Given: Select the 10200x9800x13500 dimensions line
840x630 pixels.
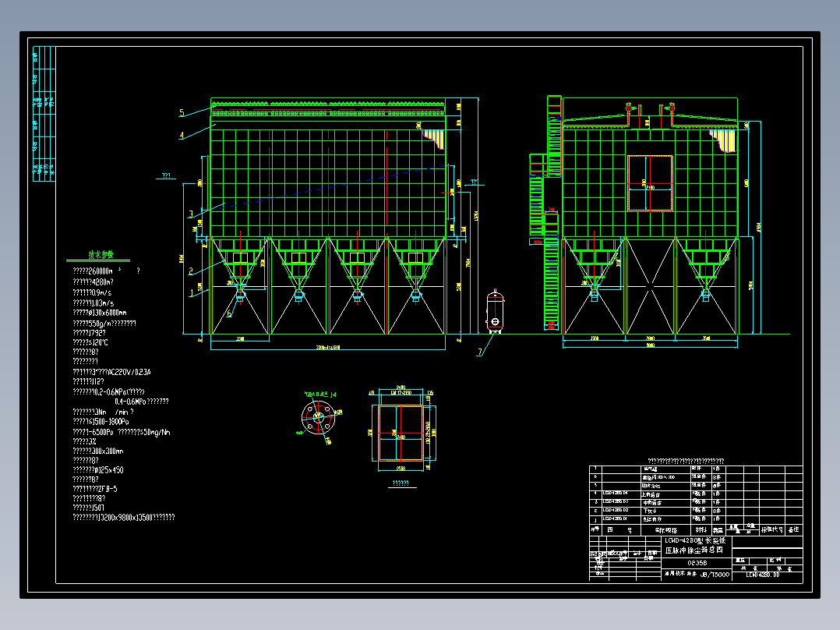Looking at the screenshot, I should 124,518.
